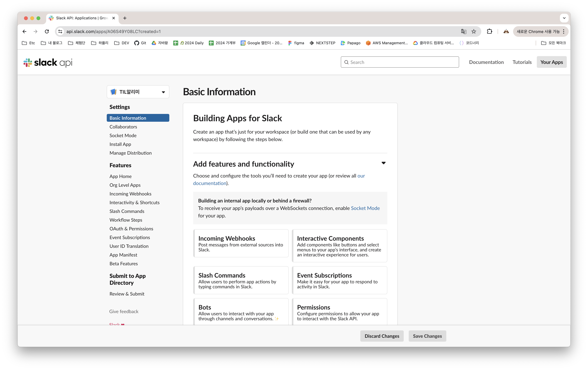Open the 하플리 bookmark folder
The image size is (588, 370).
(x=100, y=43)
